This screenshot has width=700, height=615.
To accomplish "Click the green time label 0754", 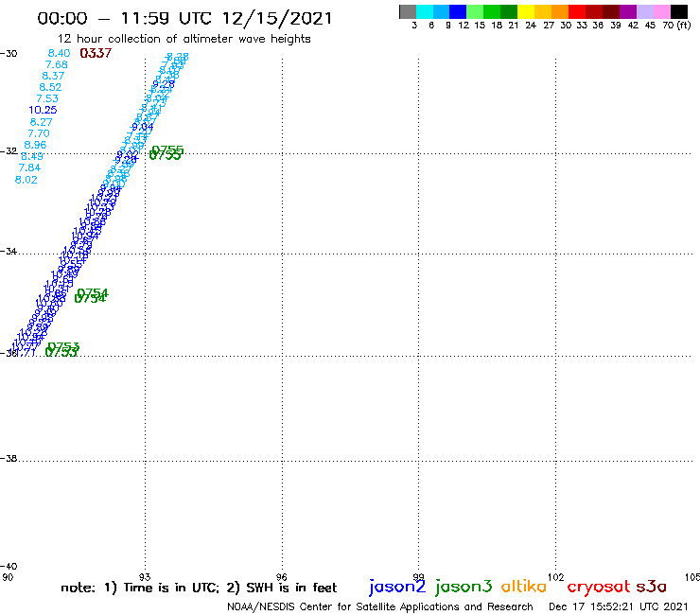I will click(x=91, y=295).
